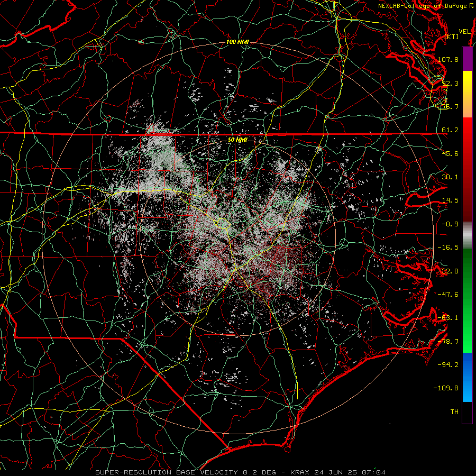Click the -0.9 velocity scale value
The width and height of the screenshot is (476, 476).
pos(450,224)
